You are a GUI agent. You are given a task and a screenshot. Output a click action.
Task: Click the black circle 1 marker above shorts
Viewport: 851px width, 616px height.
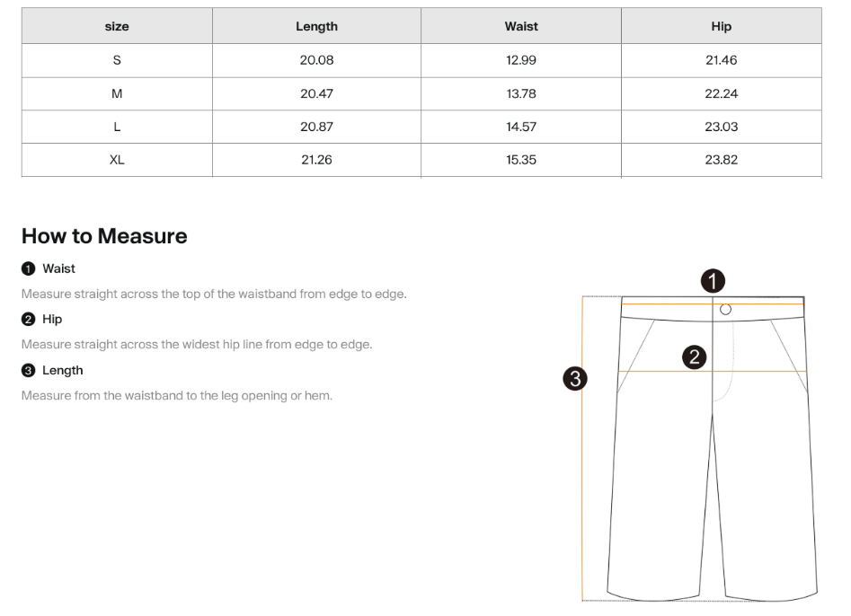(713, 281)
